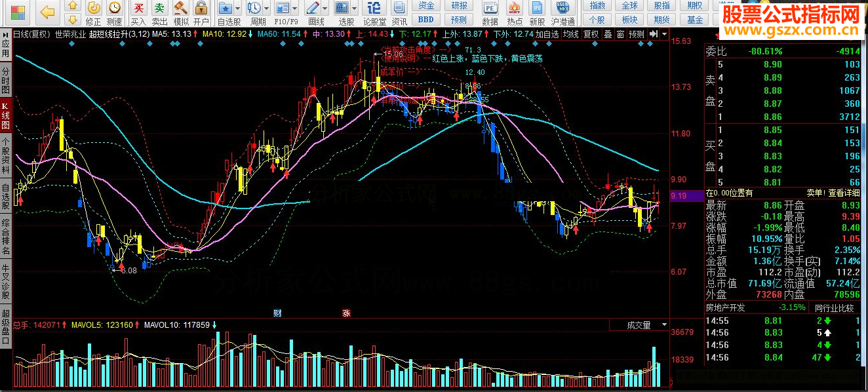The height and width of the screenshot is (392, 868).
Task: Expand the 自选股 dropdown arrow
Action: (x=237, y=9)
